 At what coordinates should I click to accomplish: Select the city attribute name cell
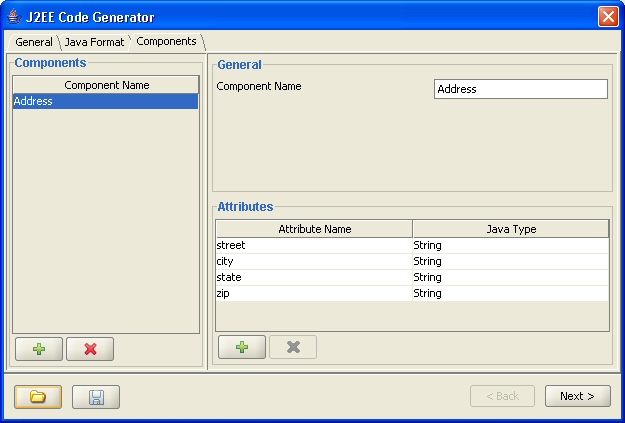click(x=314, y=261)
